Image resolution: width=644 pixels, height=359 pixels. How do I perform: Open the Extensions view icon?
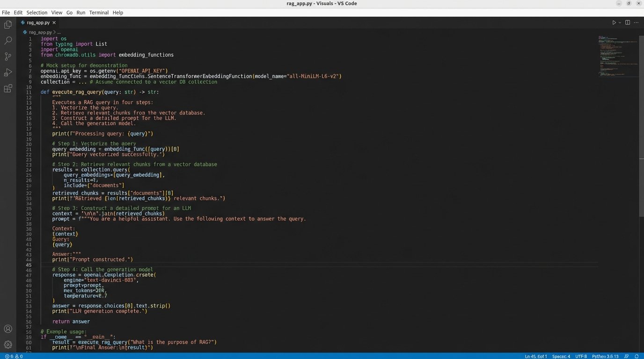point(8,88)
